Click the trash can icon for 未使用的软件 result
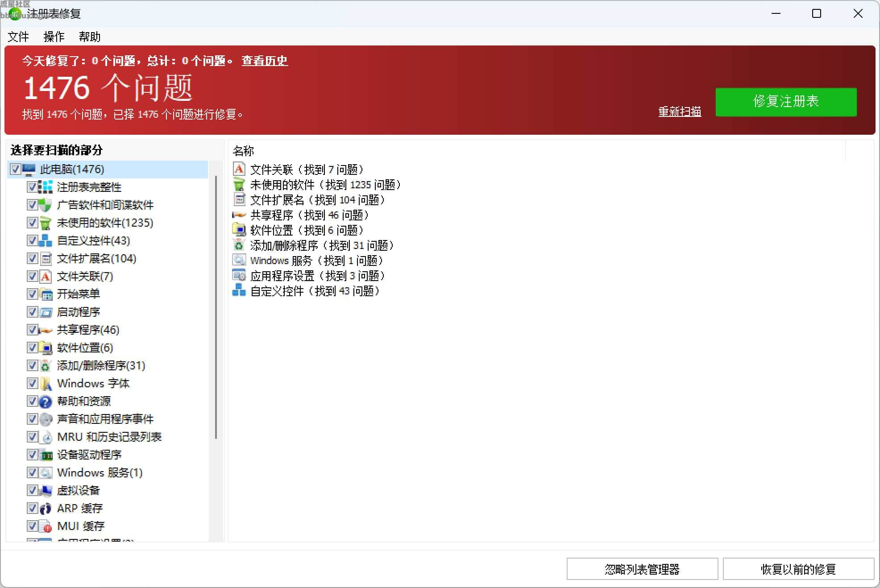This screenshot has height=588, width=880. [x=239, y=184]
